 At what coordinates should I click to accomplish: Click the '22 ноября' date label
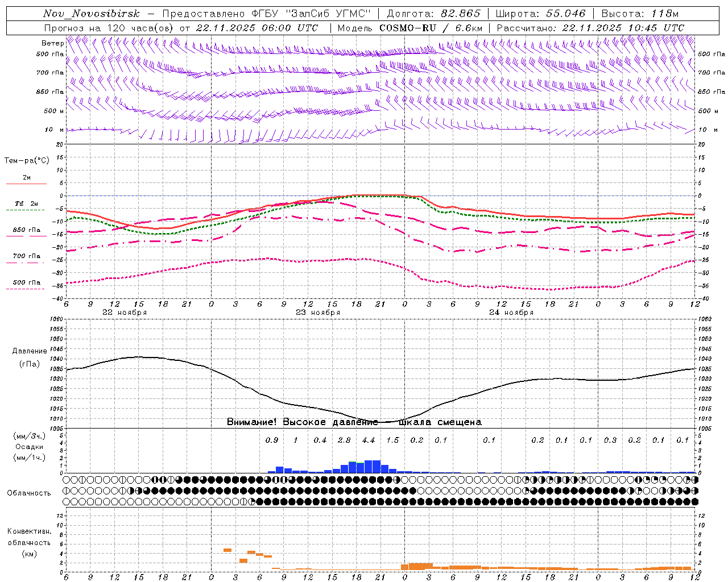[x=125, y=313]
